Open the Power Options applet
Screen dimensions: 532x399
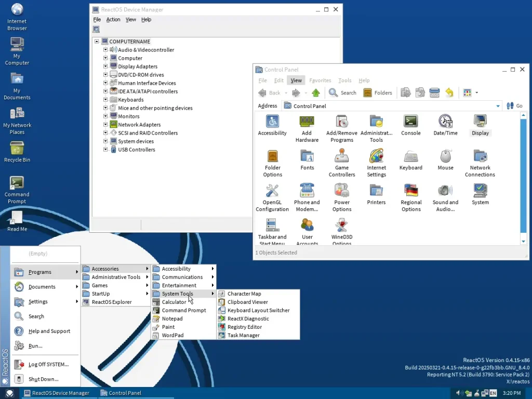coord(342,198)
